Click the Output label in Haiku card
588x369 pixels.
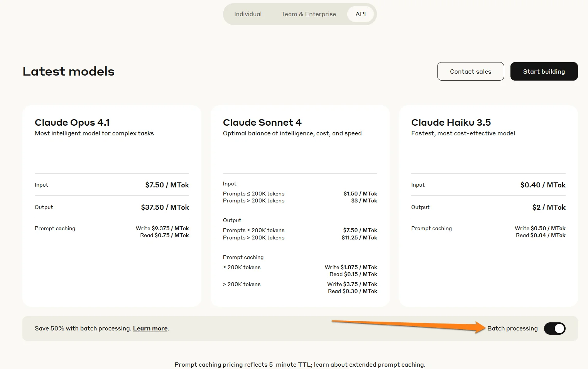tap(420, 207)
